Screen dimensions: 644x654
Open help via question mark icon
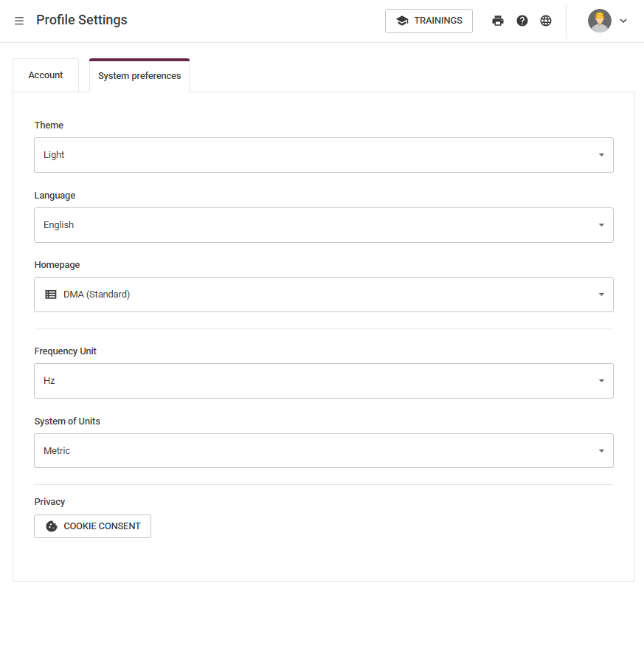click(x=522, y=21)
